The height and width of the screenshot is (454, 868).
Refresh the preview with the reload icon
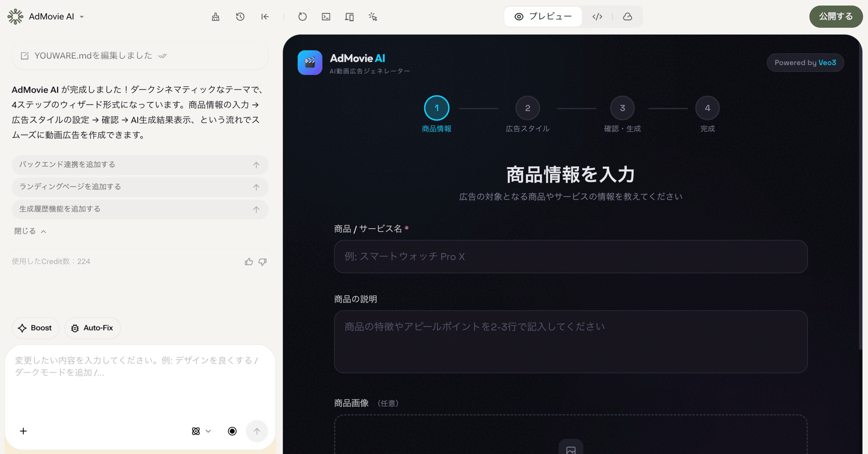point(302,16)
